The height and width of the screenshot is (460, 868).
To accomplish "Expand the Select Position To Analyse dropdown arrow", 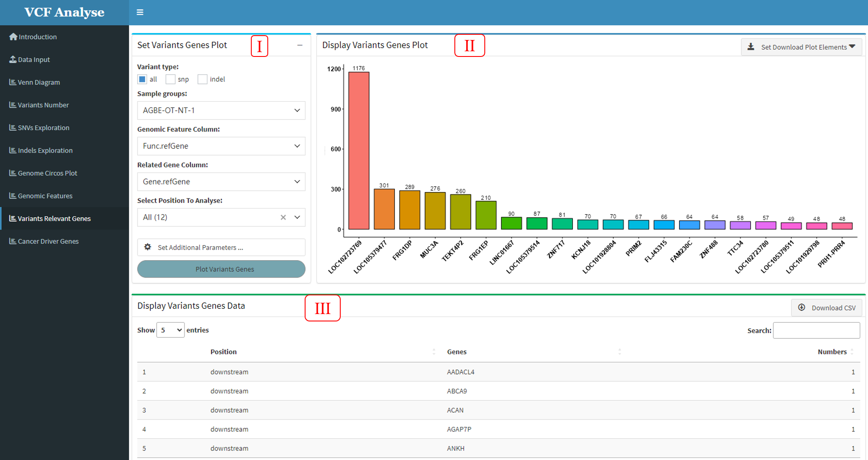I will click(297, 217).
